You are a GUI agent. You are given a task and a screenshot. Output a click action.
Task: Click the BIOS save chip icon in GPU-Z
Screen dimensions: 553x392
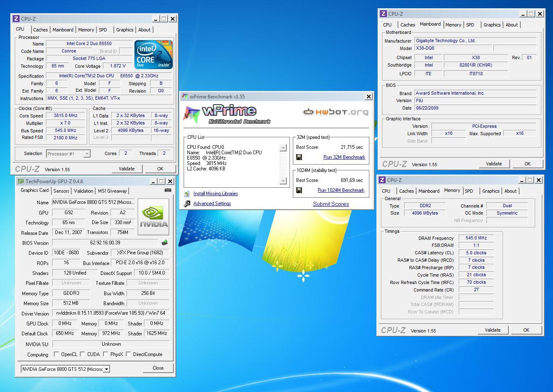coord(165,243)
